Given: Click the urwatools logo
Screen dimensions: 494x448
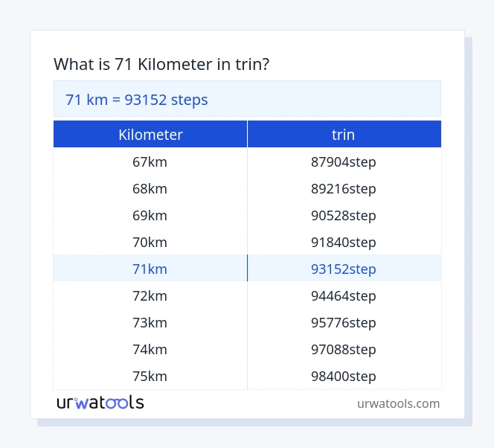Looking at the screenshot, I should pyautogui.click(x=100, y=403).
